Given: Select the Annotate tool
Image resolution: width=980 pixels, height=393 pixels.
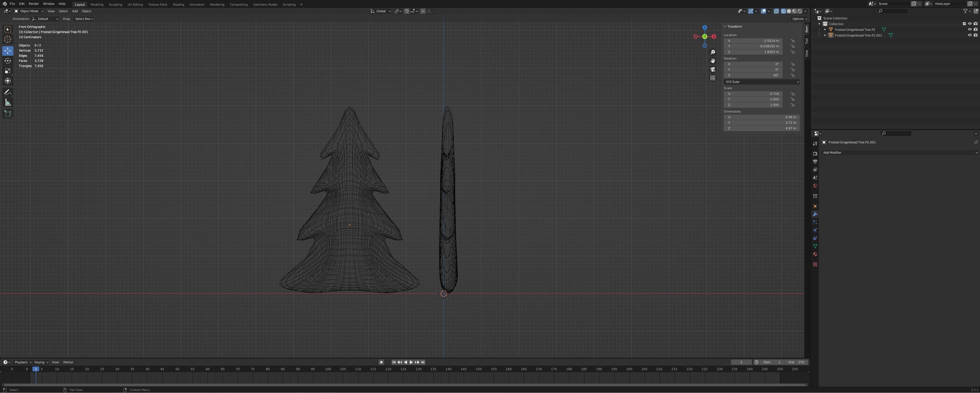Looking at the screenshot, I should pos(8,92).
